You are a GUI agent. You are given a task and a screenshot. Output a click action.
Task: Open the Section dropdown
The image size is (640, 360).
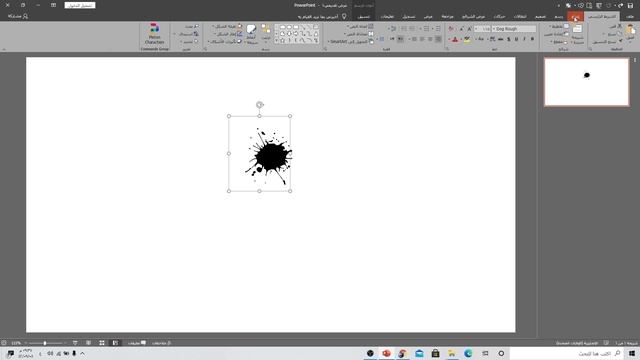click(x=559, y=42)
